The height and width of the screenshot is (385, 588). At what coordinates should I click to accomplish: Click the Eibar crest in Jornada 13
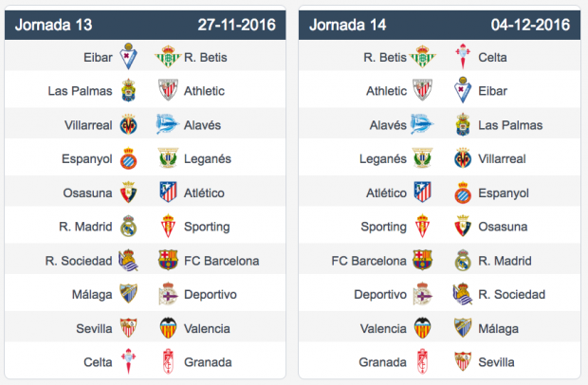[x=128, y=57]
